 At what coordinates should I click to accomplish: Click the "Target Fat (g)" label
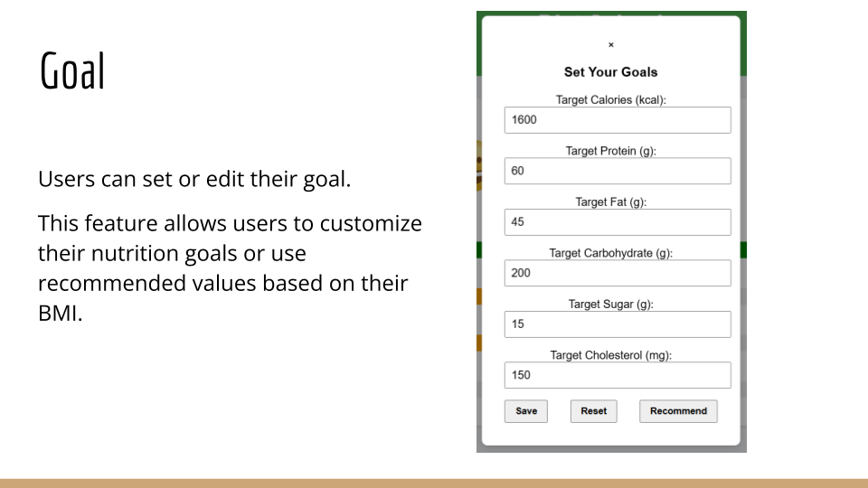click(611, 202)
